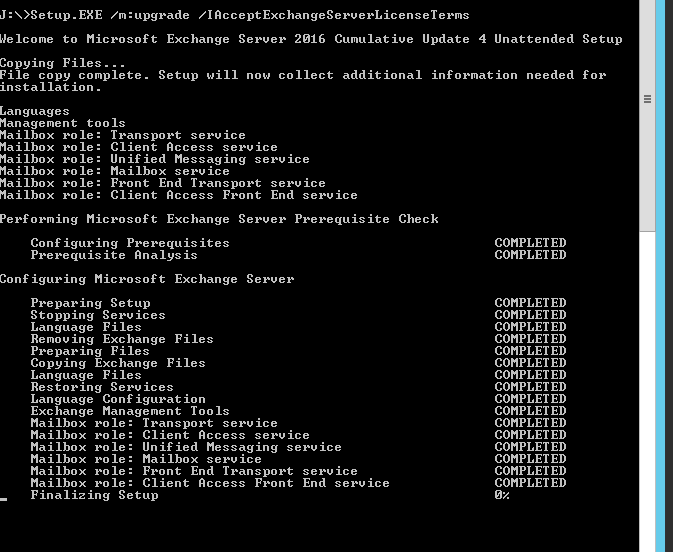This screenshot has height=552, width=673.
Task: Click the blinking cursor underscore at the bottom left
Action: pos(3,500)
